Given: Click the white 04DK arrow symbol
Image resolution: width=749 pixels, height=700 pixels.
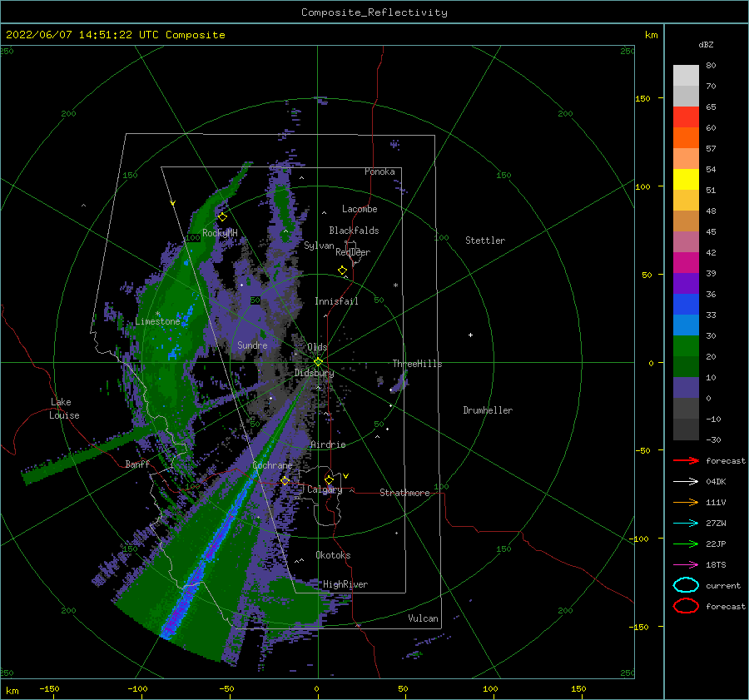Looking at the screenshot, I should point(686,482).
